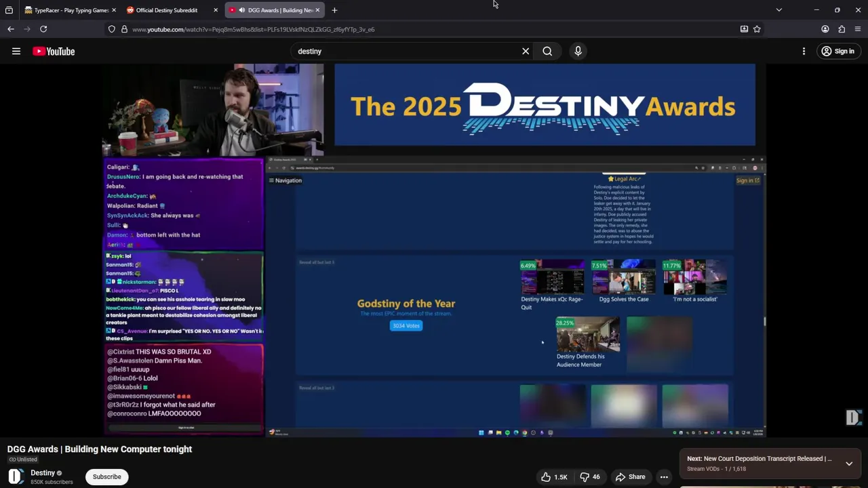The image size is (868, 488).
Task: Click the Unlisted badge under the title
Action: (x=22, y=460)
